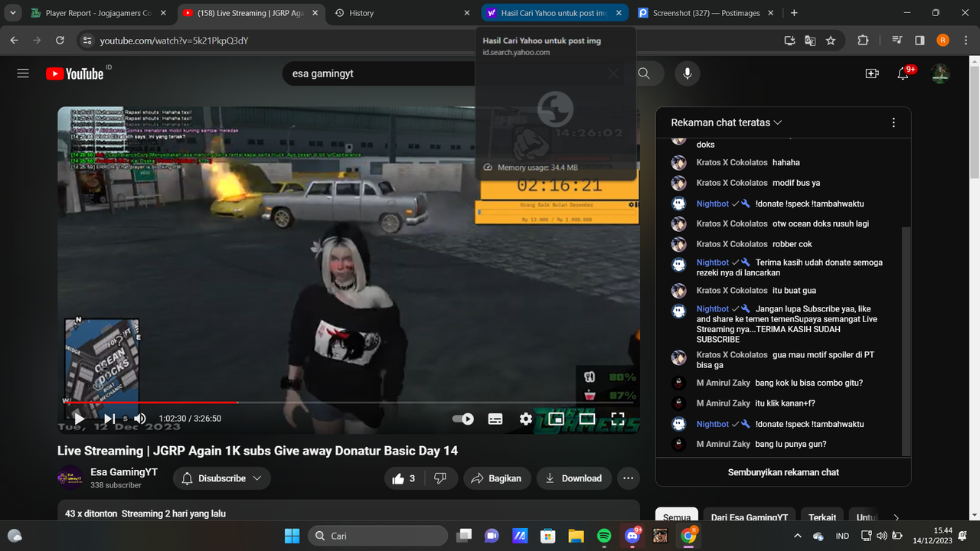Open Spotify from the taskbar
This screenshot has height=551, width=980.
tap(603, 536)
